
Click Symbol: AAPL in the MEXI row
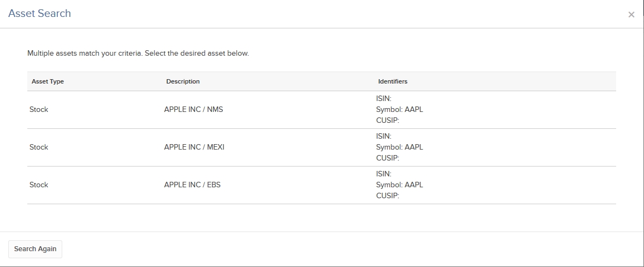(399, 147)
